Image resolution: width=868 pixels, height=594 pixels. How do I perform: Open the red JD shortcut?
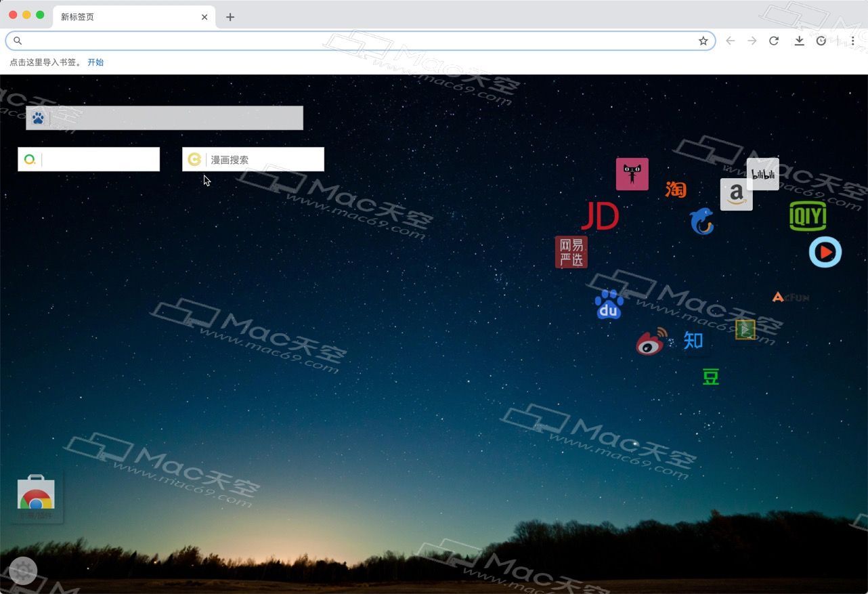click(600, 216)
